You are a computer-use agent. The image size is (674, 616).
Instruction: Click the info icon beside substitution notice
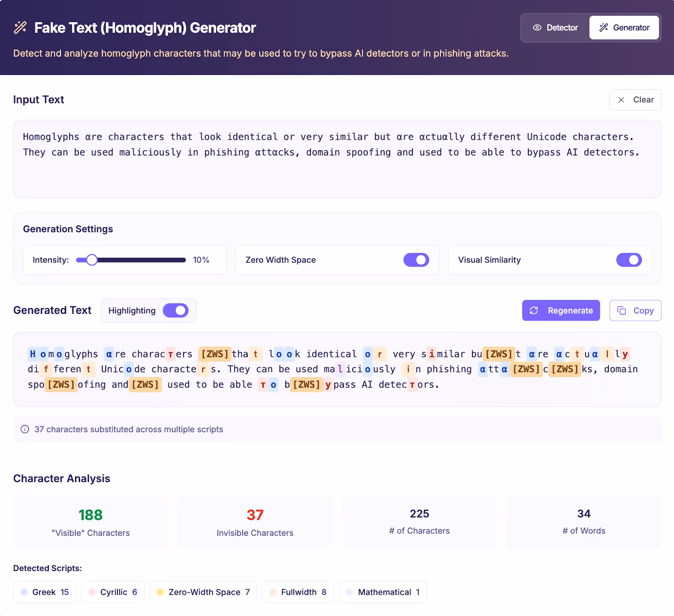(25, 429)
